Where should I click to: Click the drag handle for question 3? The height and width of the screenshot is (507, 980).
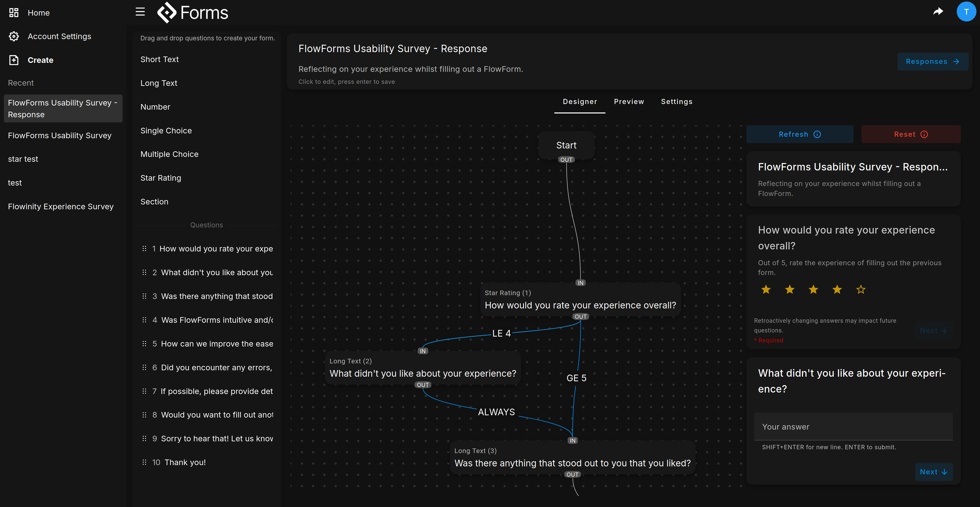(144, 296)
